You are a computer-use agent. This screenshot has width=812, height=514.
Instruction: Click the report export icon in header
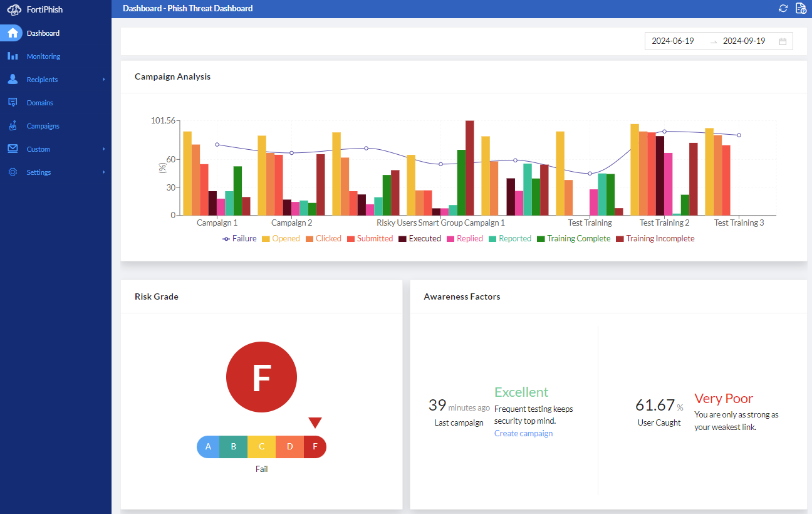pos(801,8)
